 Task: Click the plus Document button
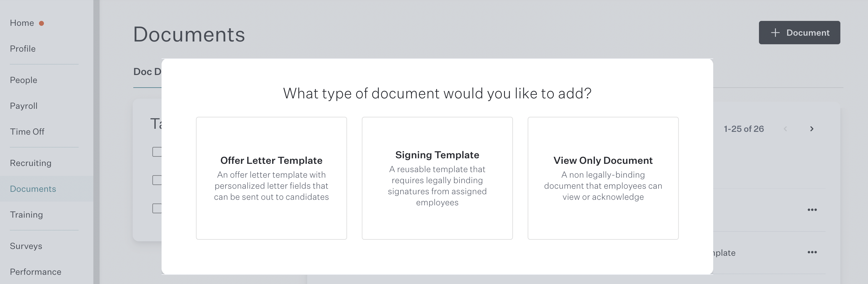click(799, 33)
